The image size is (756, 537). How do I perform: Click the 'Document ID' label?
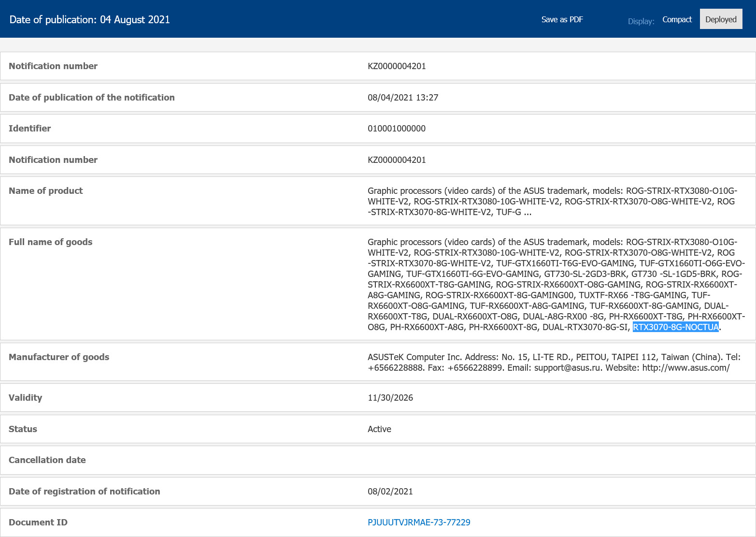coord(38,522)
